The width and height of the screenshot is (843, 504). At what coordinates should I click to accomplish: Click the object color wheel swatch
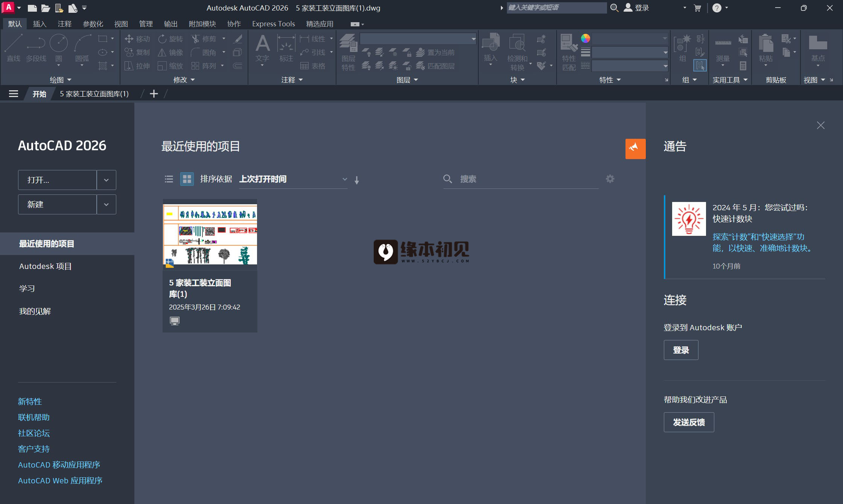(x=585, y=38)
